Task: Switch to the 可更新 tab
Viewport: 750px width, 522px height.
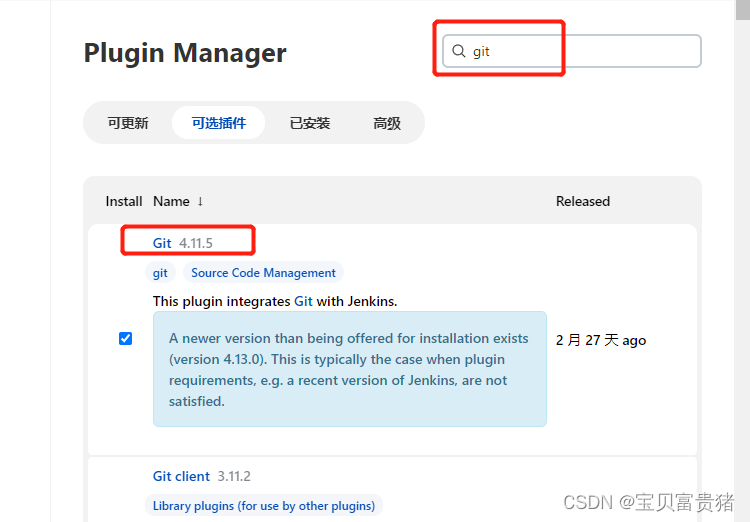Action: (128, 123)
